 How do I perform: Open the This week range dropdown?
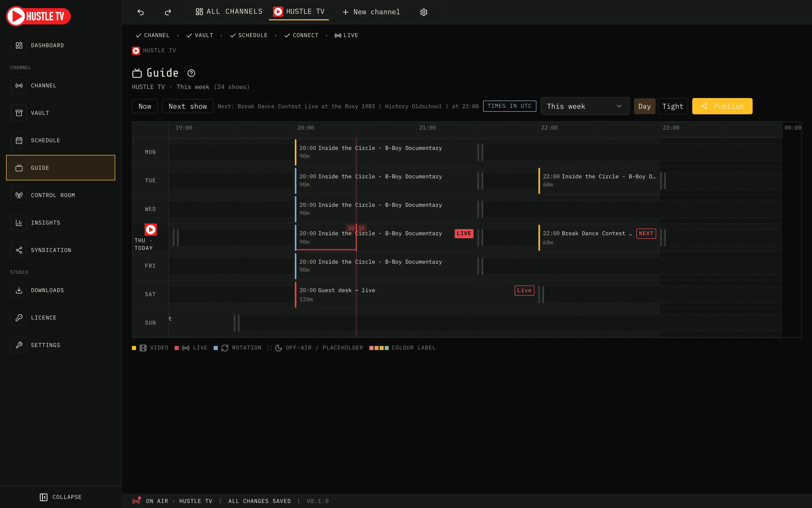pyautogui.click(x=585, y=106)
